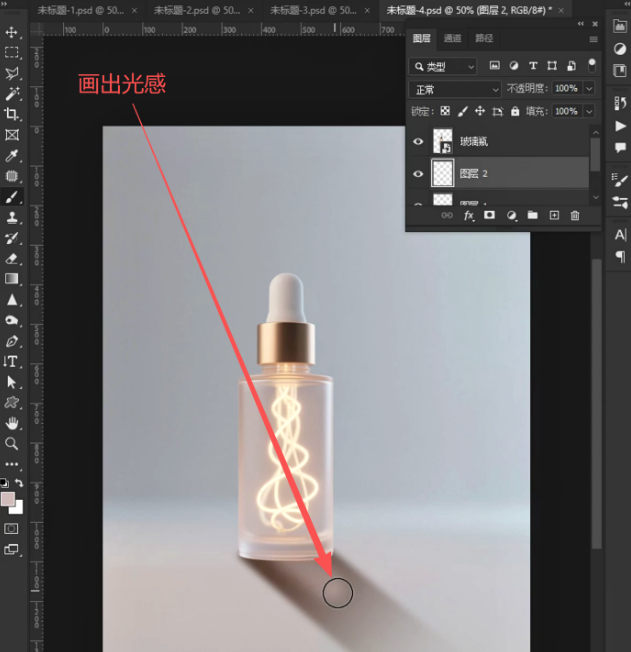Select the Eraser tool
The height and width of the screenshot is (652, 631).
11,258
